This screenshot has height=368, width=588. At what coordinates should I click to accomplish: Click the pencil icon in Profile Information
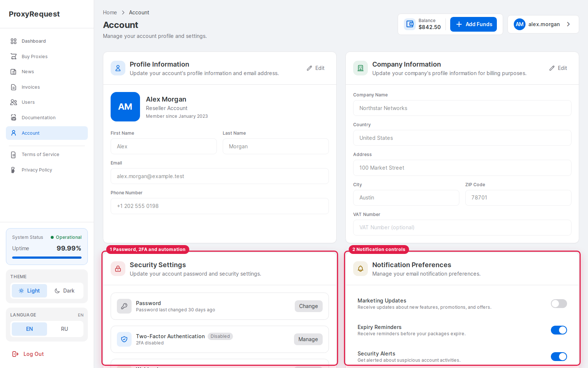[309, 68]
